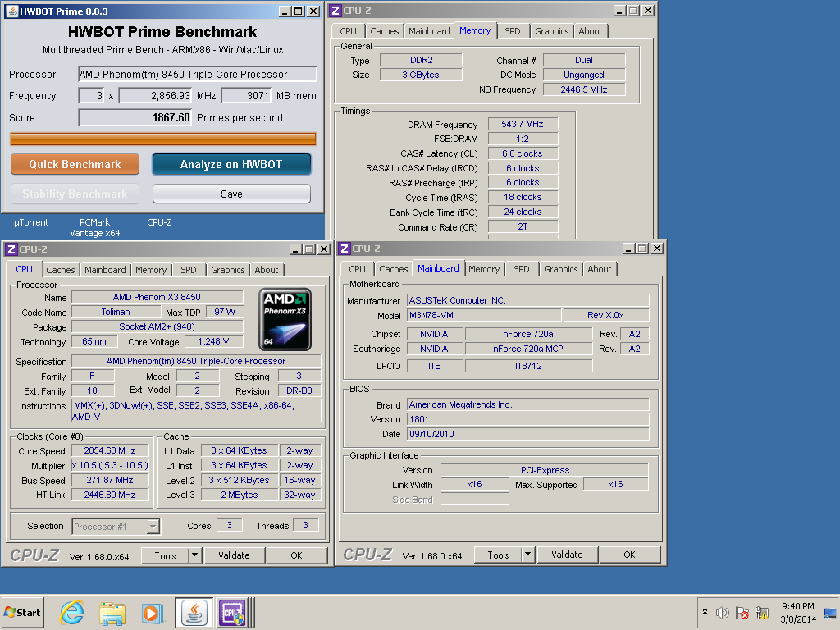Select SPD tab in the Memory window
The width and height of the screenshot is (840, 630).
[x=513, y=31]
